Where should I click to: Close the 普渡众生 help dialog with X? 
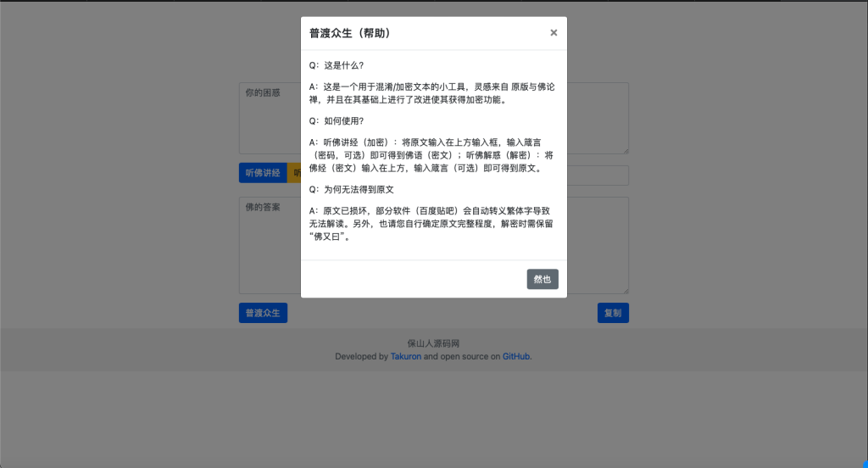point(554,33)
